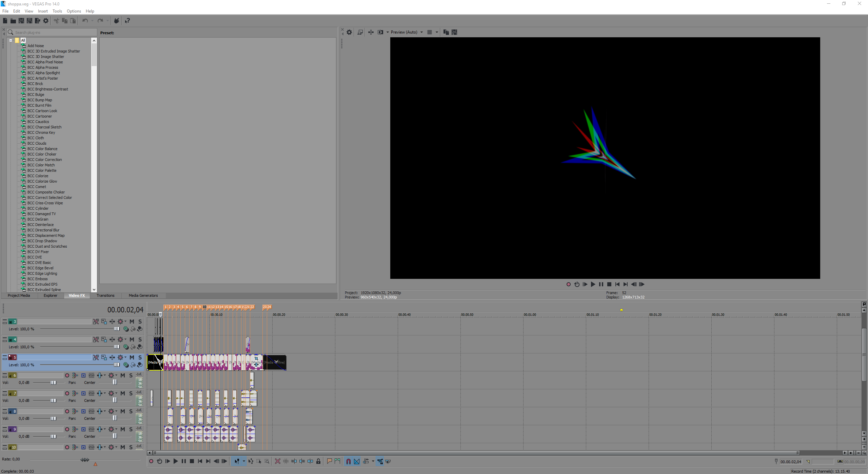Switch to the Transitions tab
This screenshot has width=868, height=474.
click(x=105, y=295)
